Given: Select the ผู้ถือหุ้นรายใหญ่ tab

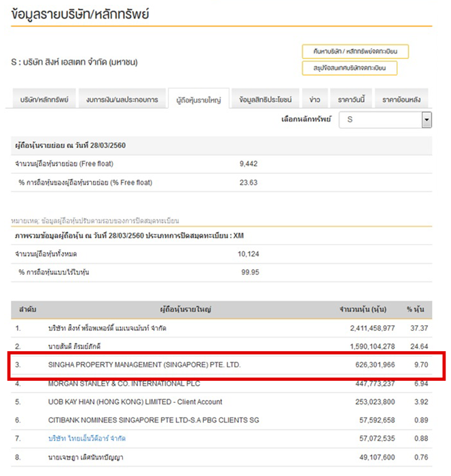Looking at the screenshot, I should pos(198,100).
